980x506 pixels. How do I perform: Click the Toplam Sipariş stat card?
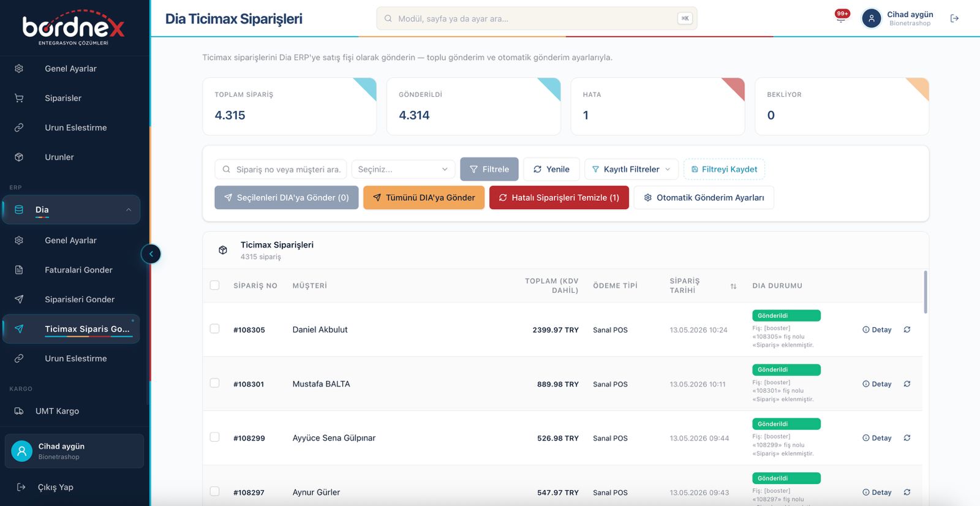click(x=290, y=106)
